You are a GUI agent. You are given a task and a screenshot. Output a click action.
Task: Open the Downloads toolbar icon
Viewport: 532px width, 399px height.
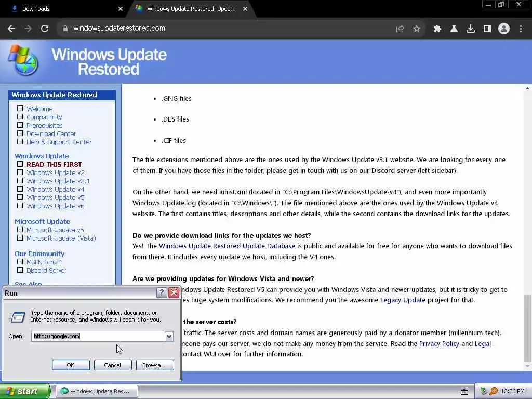coord(471,29)
